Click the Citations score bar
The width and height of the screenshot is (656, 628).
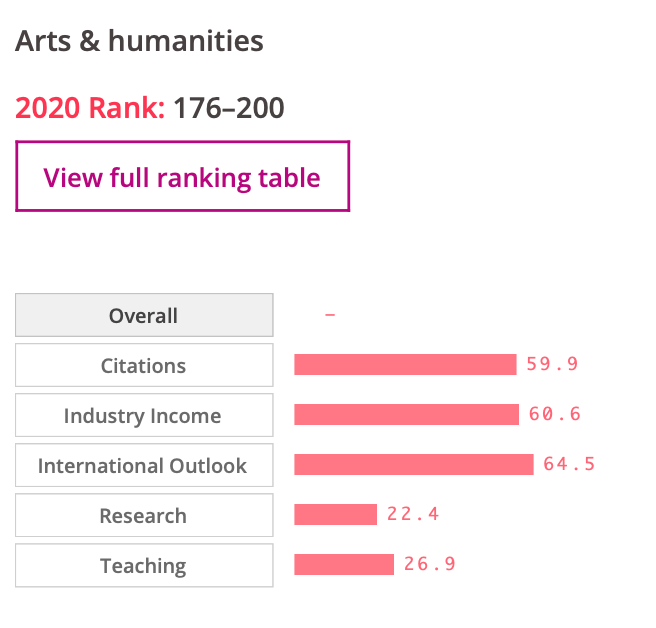[x=405, y=364]
